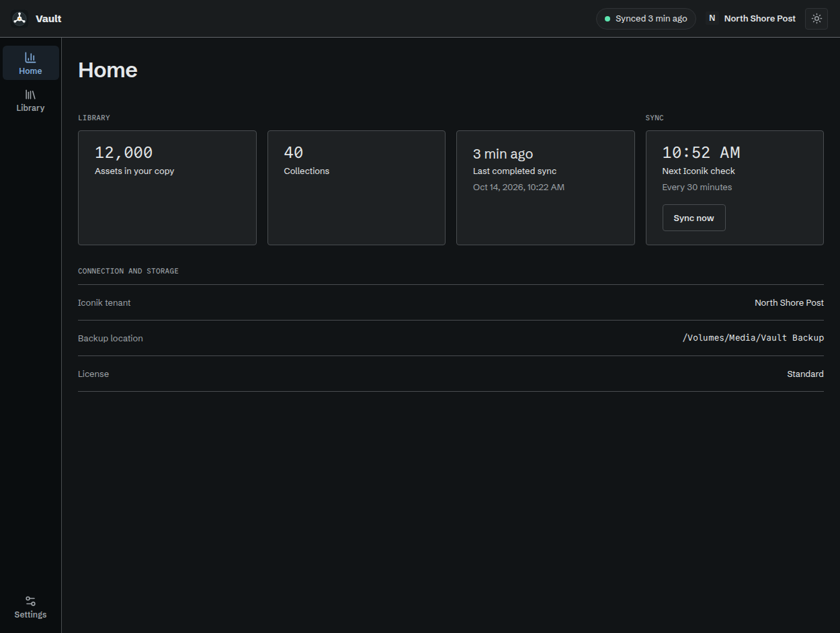
Task: Click the LIBRARY section header
Action: (x=94, y=118)
